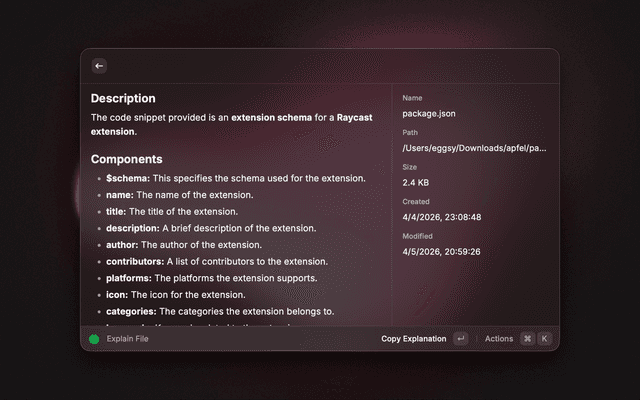Select the $schema bullet item
The height and width of the screenshot is (400, 640).
[x=236, y=178]
